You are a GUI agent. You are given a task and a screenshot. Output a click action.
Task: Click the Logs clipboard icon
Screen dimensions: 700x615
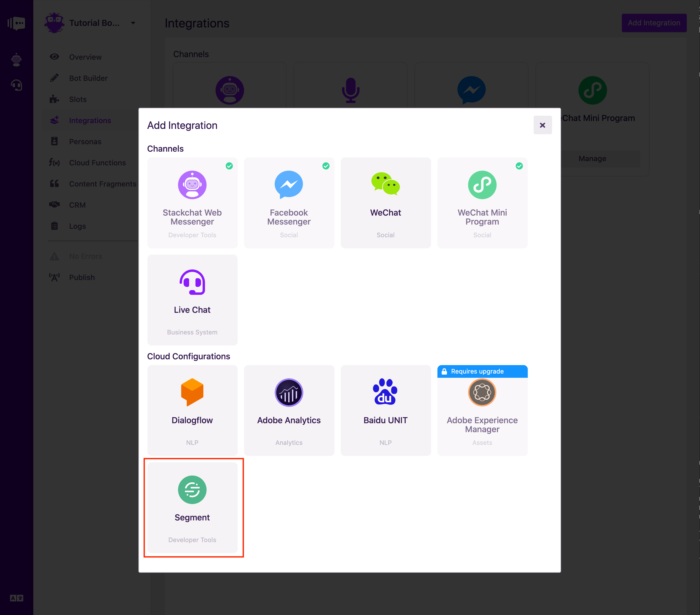[x=54, y=226]
